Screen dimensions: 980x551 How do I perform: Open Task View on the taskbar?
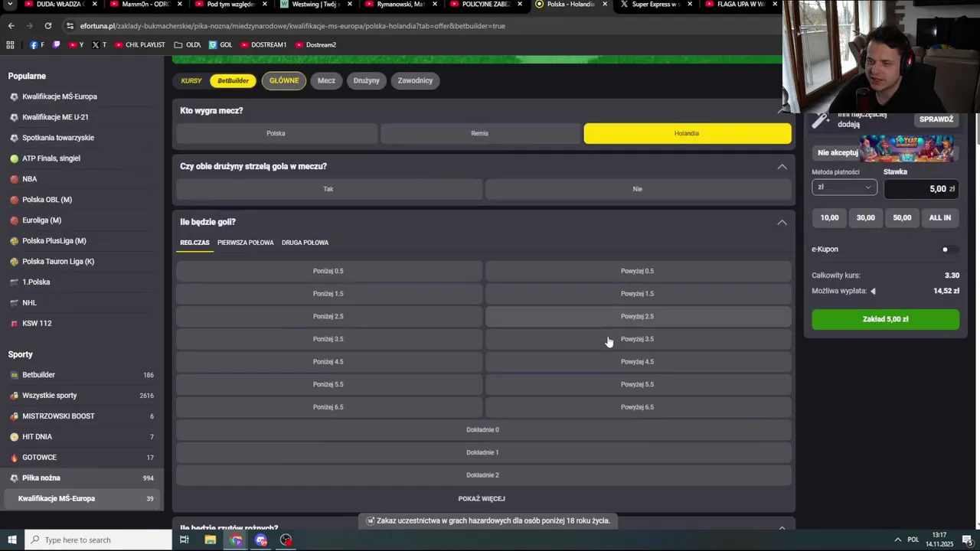coord(185,540)
